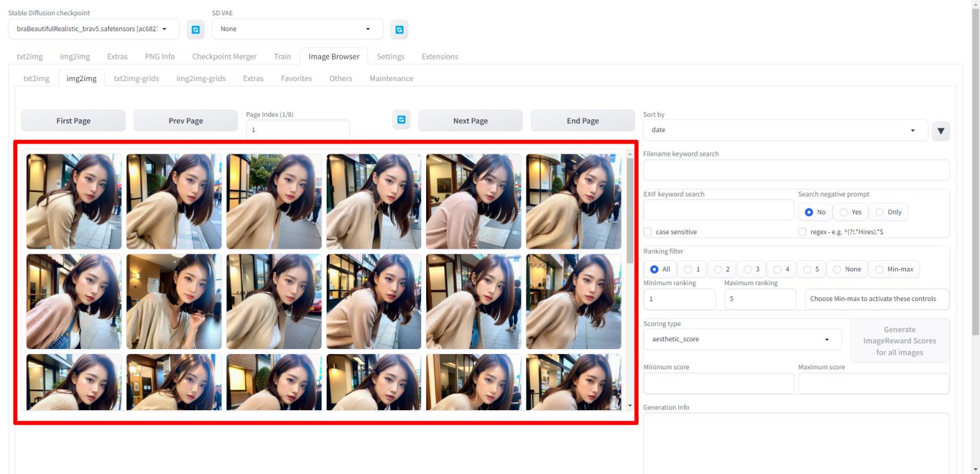Toggle sort direction with the triangle icon
This screenshot has width=980, height=474.
(x=940, y=131)
